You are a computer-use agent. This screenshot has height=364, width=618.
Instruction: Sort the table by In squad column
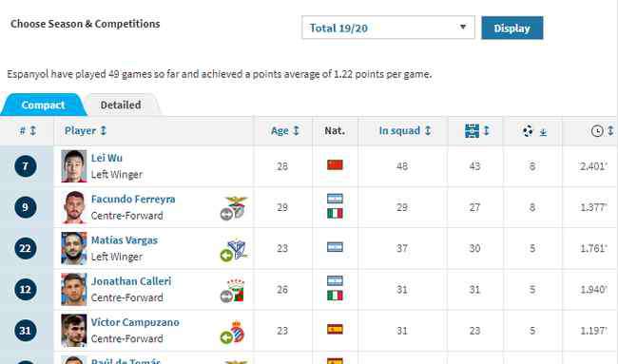click(405, 131)
